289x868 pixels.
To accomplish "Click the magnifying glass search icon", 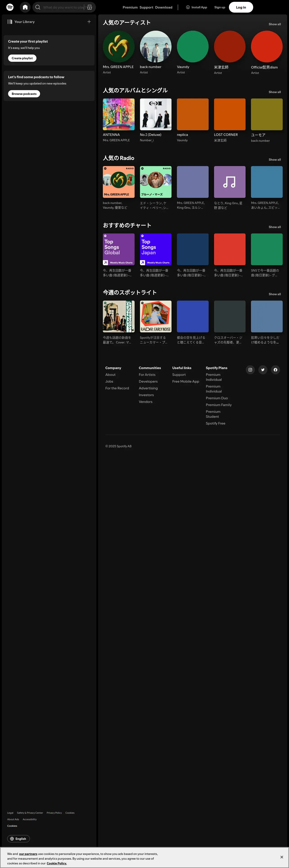I will (38, 7).
